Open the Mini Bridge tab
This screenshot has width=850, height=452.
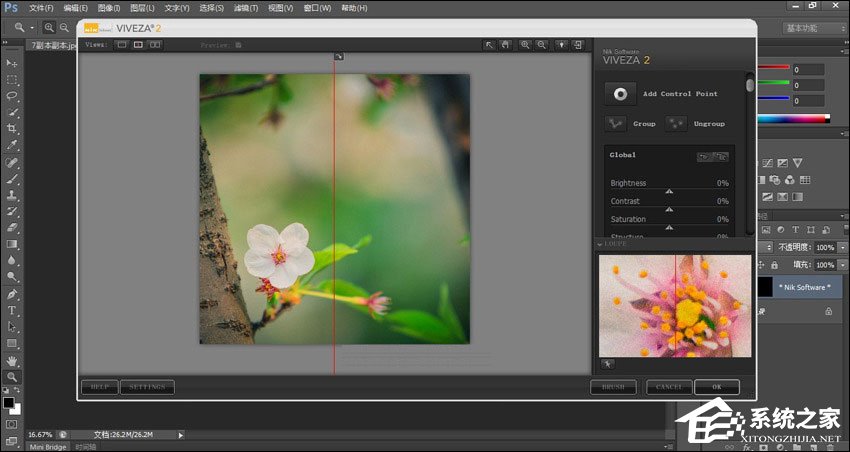tap(49, 447)
